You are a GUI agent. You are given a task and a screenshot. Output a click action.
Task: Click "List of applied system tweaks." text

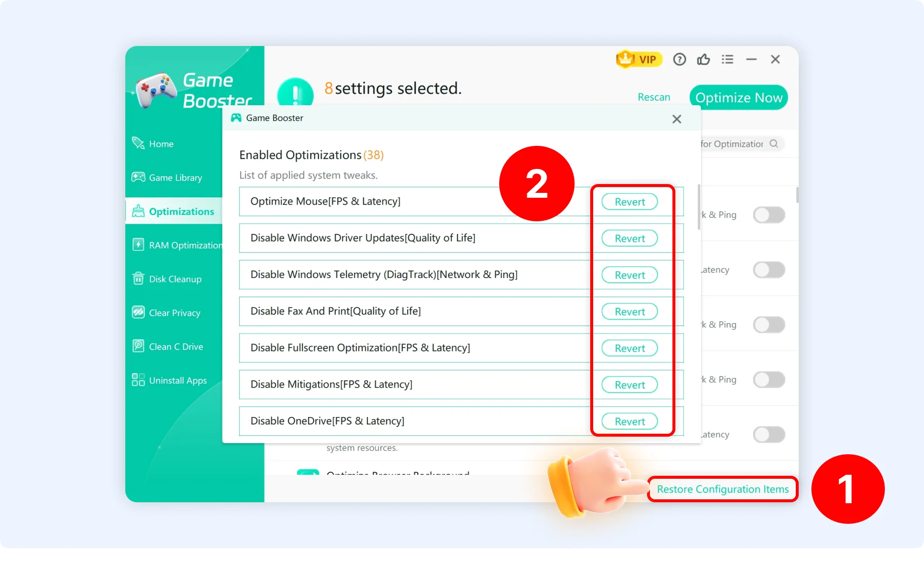pyautogui.click(x=308, y=175)
